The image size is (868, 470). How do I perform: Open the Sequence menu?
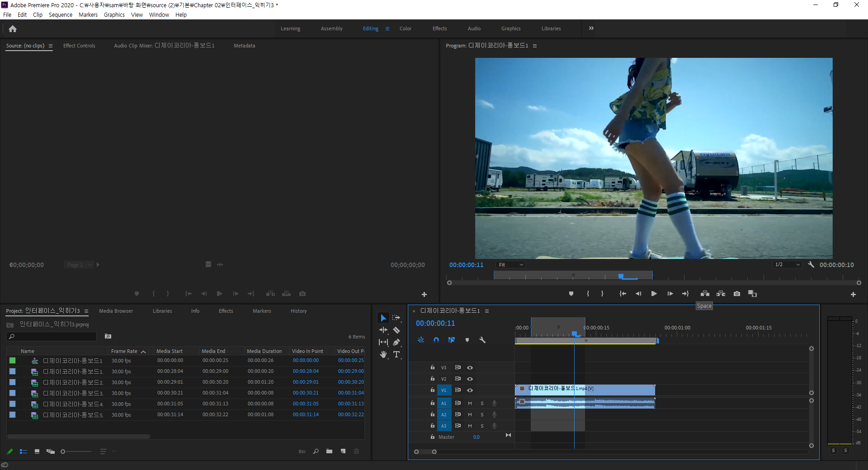(61, 15)
